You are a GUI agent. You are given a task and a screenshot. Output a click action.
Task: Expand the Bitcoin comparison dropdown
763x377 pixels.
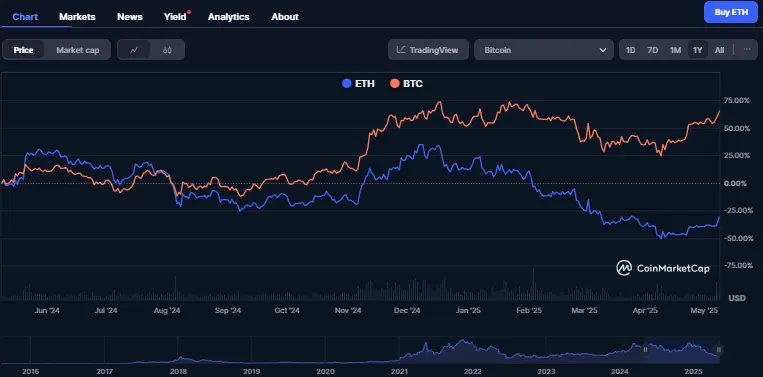pyautogui.click(x=543, y=50)
